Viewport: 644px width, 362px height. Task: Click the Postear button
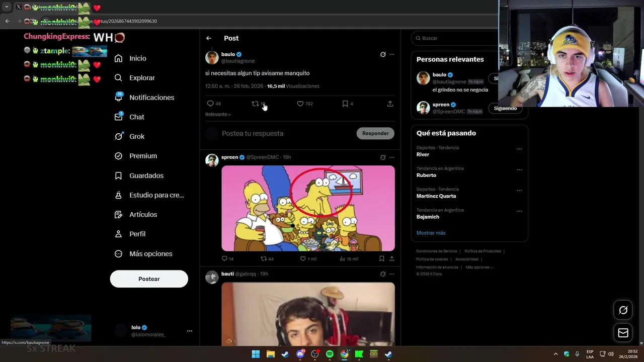point(149,279)
